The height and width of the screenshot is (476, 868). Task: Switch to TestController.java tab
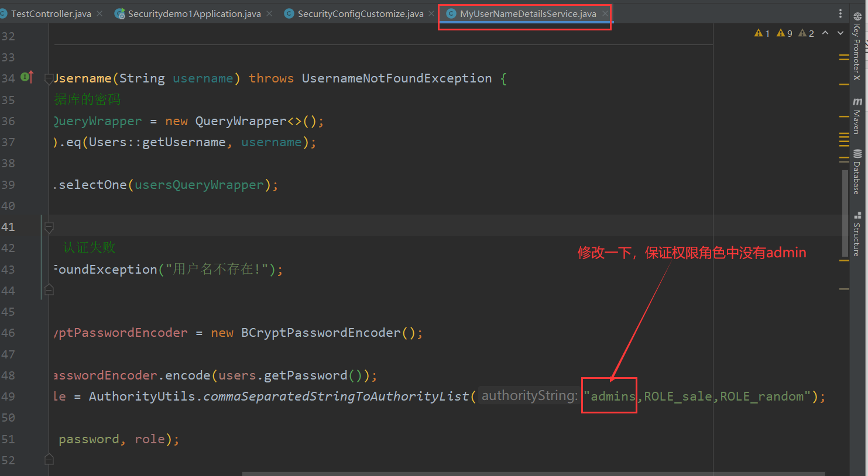pyautogui.click(x=51, y=13)
